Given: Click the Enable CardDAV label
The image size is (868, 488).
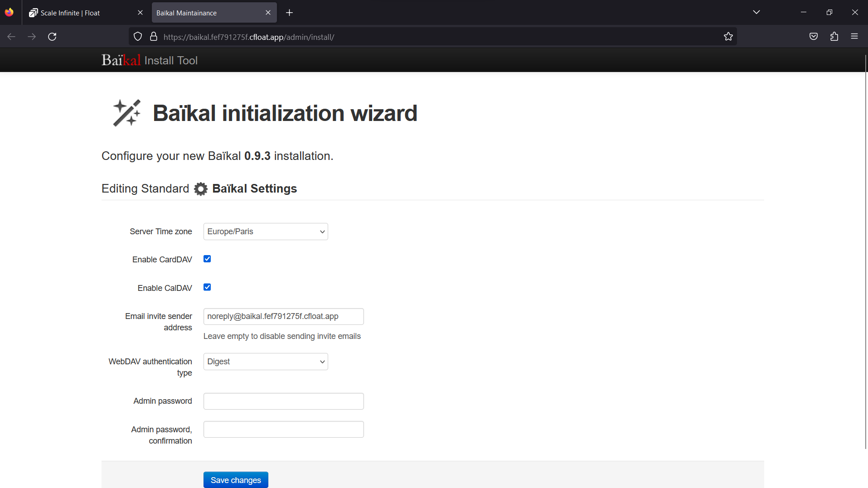Looking at the screenshot, I should coord(162,260).
